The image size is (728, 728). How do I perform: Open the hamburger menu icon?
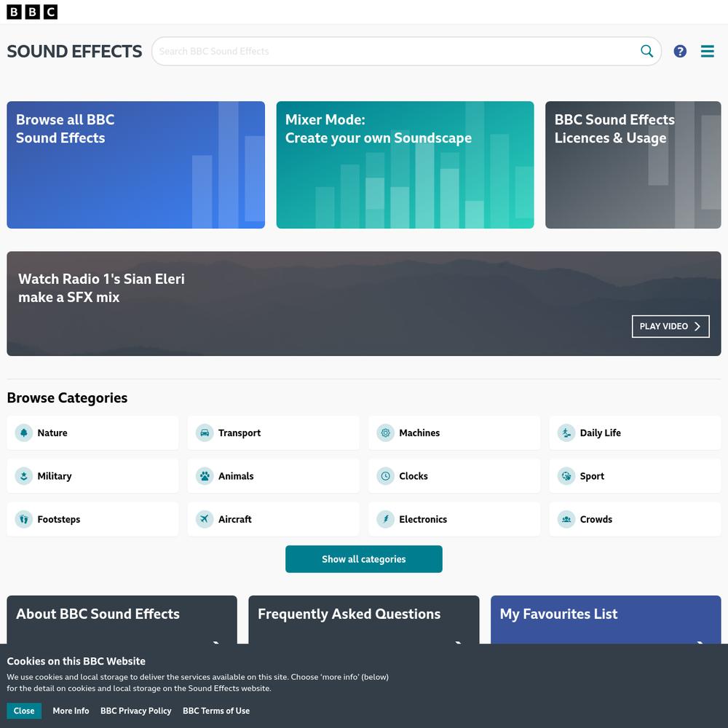(707, 51)
